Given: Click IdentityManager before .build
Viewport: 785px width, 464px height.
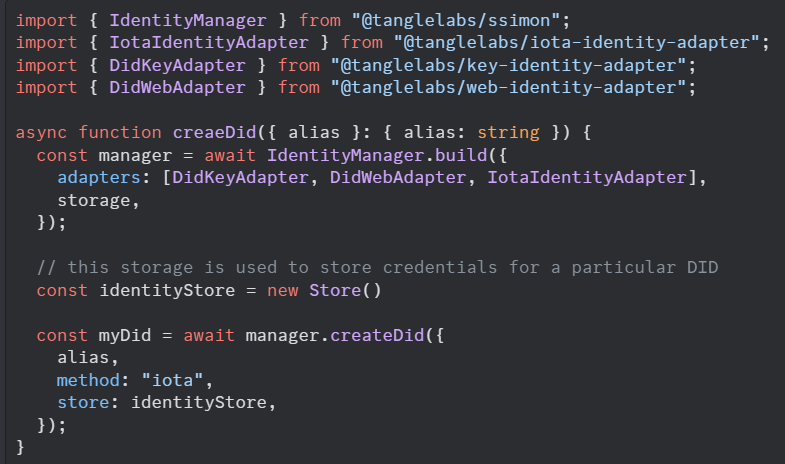Looking at the screenshot, I should pyautogui.click(x=345, y=155).
